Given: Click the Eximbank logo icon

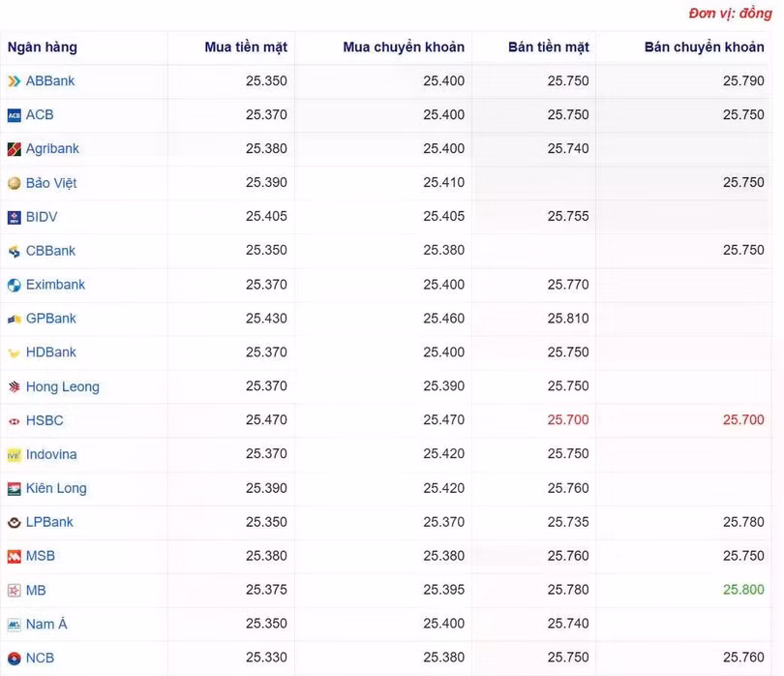Looking at the screenshot, I should [x=15, y=285].
